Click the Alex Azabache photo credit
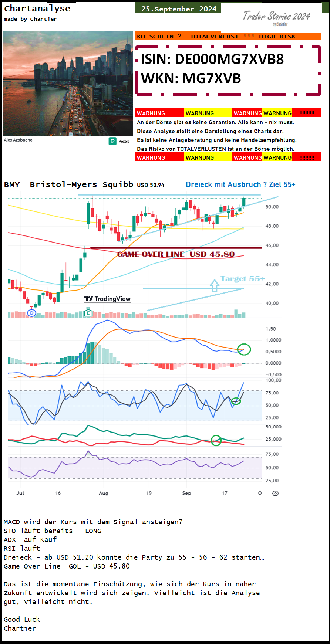330x644 pixels. tap(18, 140)
